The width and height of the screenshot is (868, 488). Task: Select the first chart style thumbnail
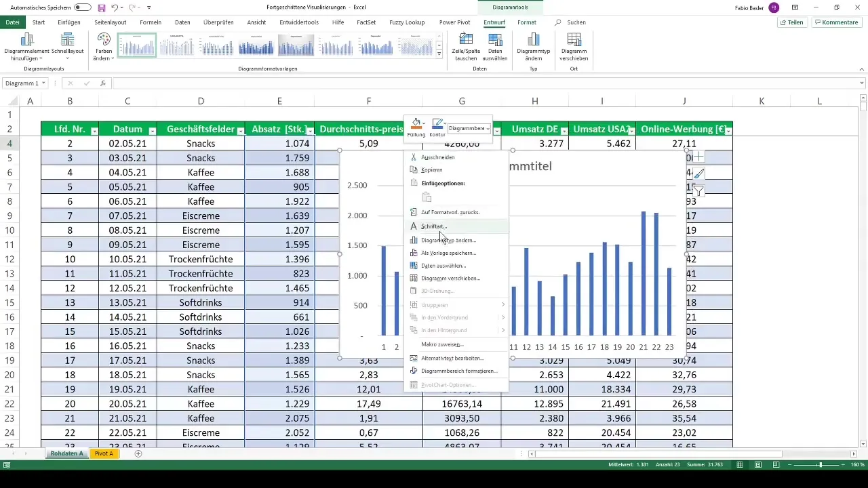pos(137,45)
